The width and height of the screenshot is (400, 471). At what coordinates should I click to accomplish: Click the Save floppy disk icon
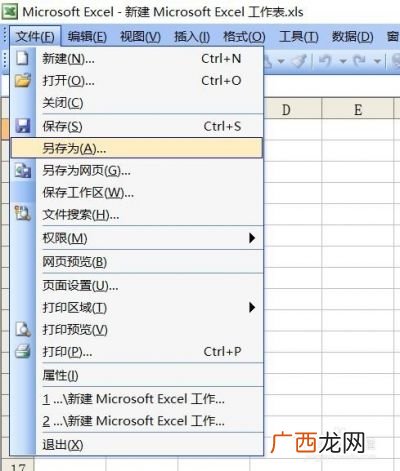[x=23, y=126]
